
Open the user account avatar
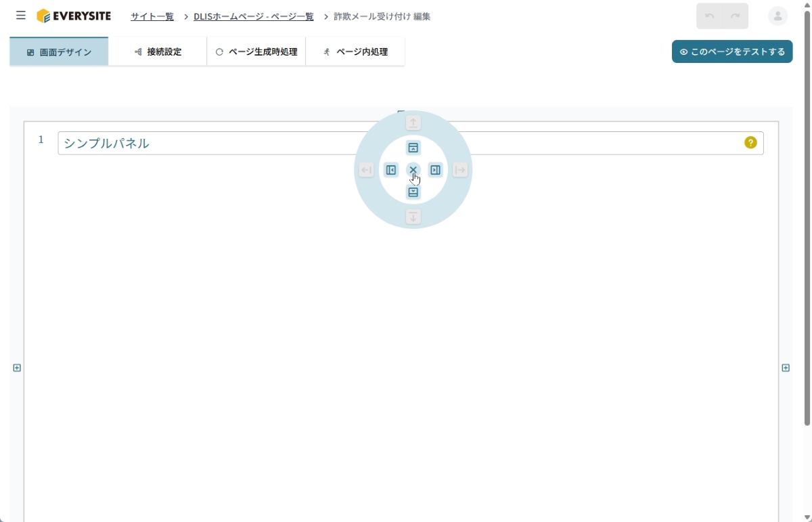[x=778, y=16]
